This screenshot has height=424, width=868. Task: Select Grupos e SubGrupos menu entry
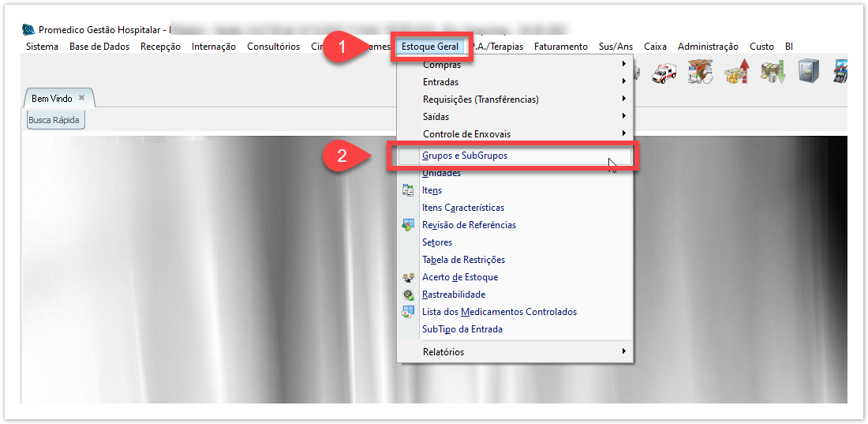(465, 156)
